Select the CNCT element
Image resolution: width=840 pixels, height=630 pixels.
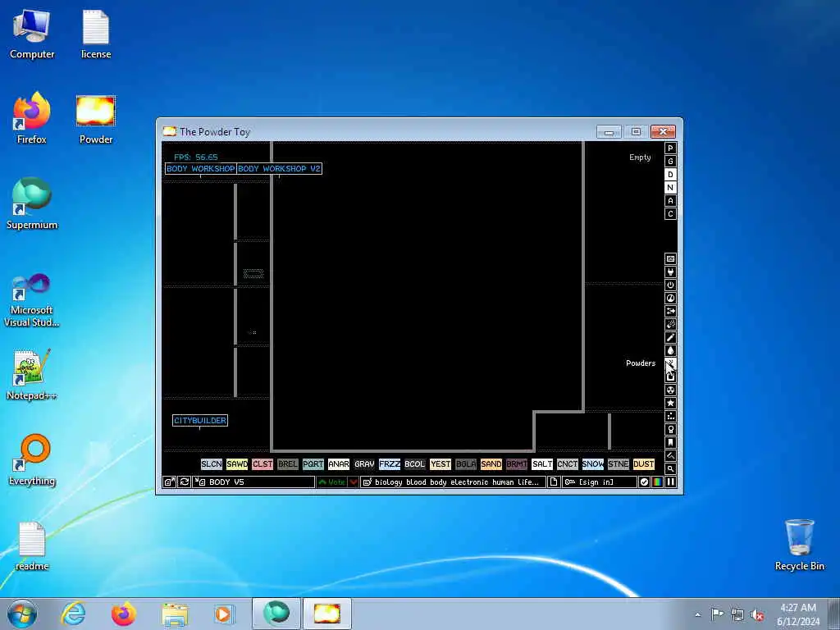[568, 464]
